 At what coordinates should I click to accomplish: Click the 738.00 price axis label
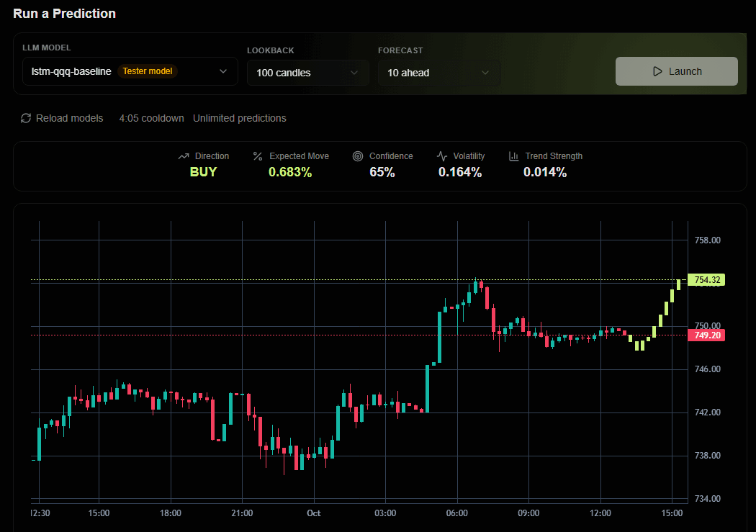(707, 456)
